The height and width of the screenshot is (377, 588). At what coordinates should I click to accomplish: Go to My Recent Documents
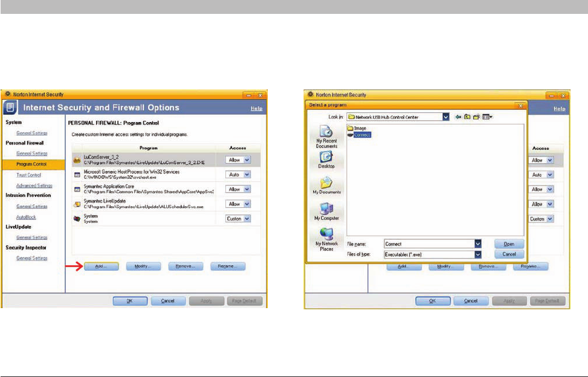click(326, 137)
